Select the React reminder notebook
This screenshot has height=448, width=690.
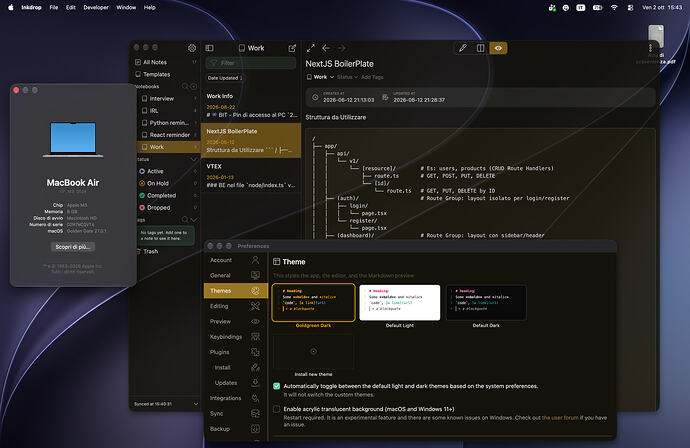coord(169,135)
